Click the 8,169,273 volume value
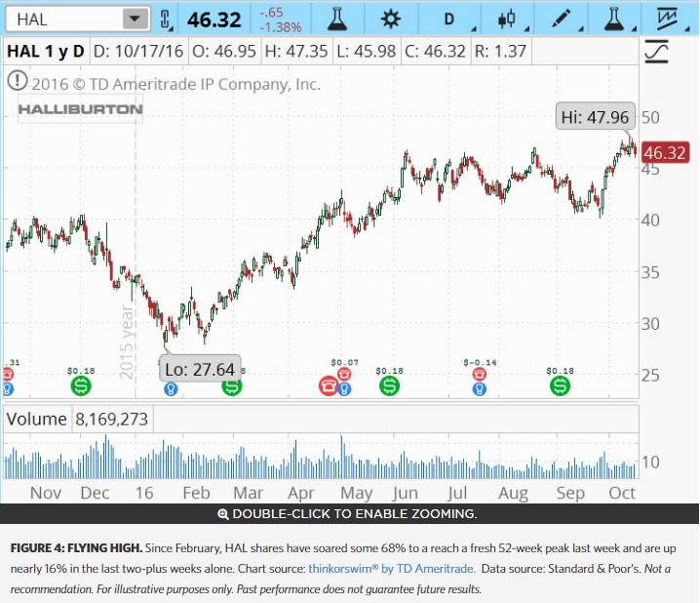 pos(111,419)
